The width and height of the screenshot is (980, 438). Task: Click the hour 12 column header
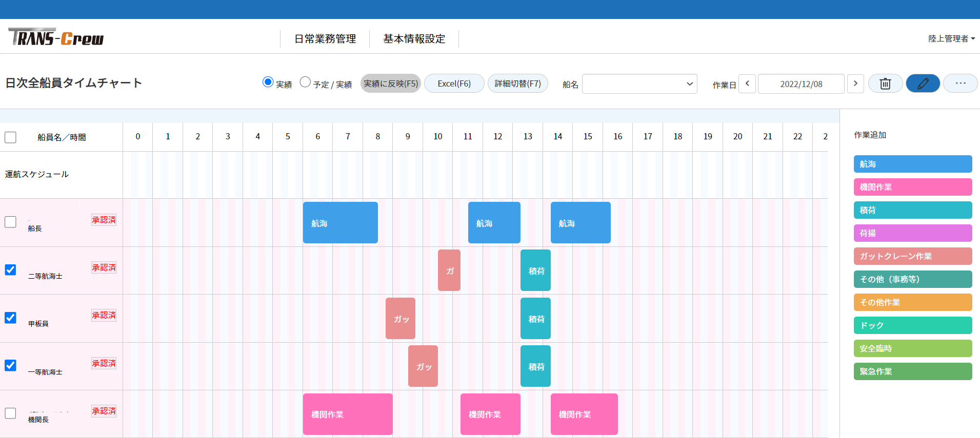[497, 136]
